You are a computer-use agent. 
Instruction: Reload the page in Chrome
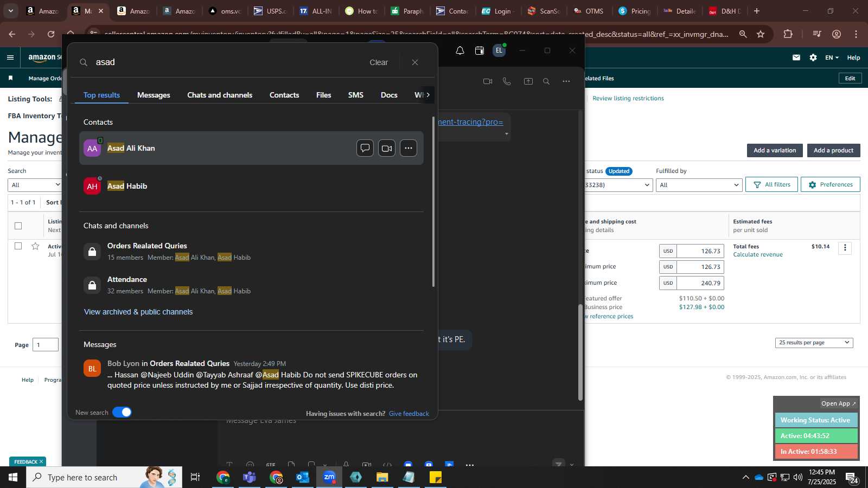(x=51, y=34)
